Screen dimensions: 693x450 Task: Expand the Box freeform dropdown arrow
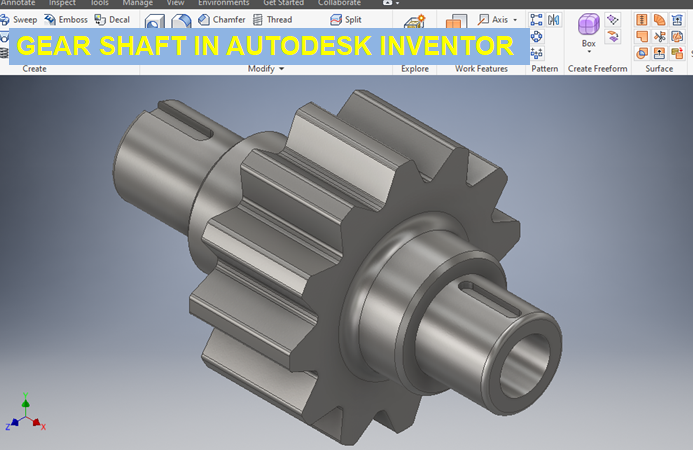[x=589, y=52]
